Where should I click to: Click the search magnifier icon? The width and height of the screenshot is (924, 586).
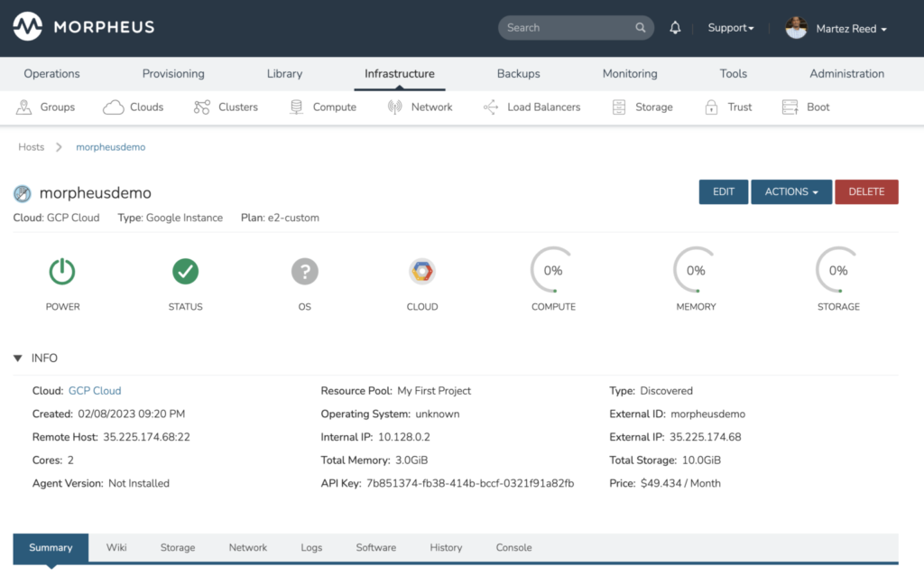640,28
